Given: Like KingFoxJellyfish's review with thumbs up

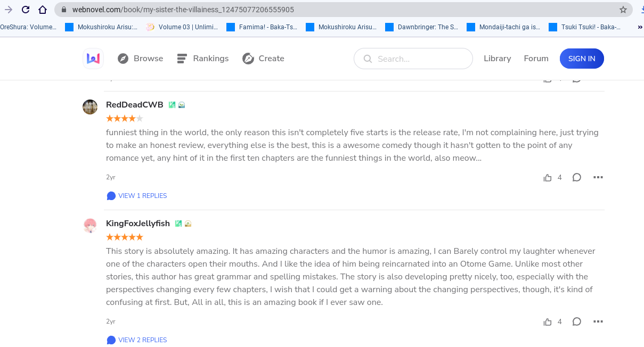Looking at the screenshot, I should click(548, 321).
